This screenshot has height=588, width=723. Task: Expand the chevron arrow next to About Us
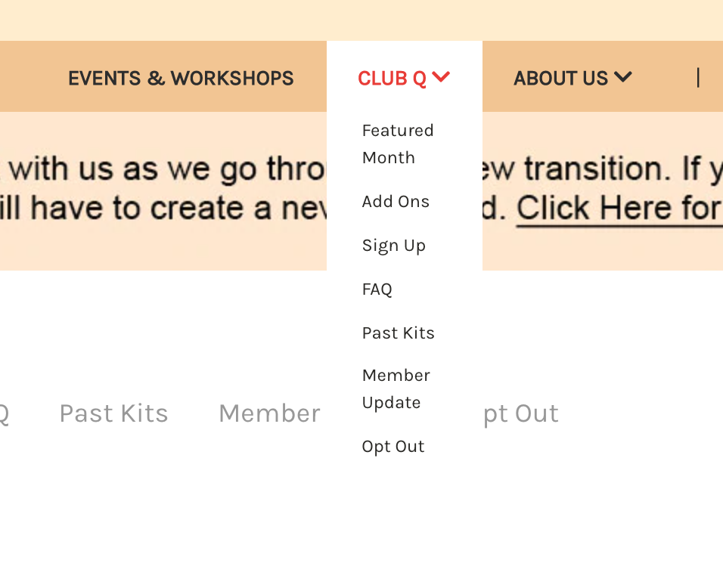pos(623,77)
